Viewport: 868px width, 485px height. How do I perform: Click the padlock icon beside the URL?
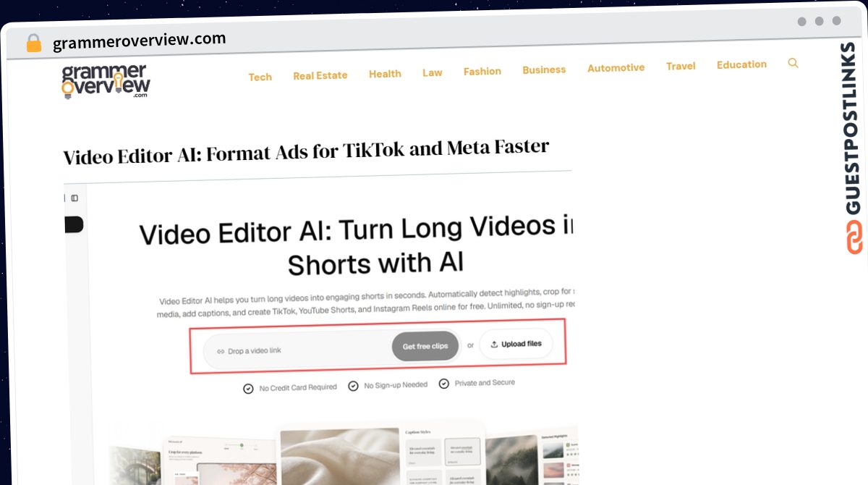34,43
